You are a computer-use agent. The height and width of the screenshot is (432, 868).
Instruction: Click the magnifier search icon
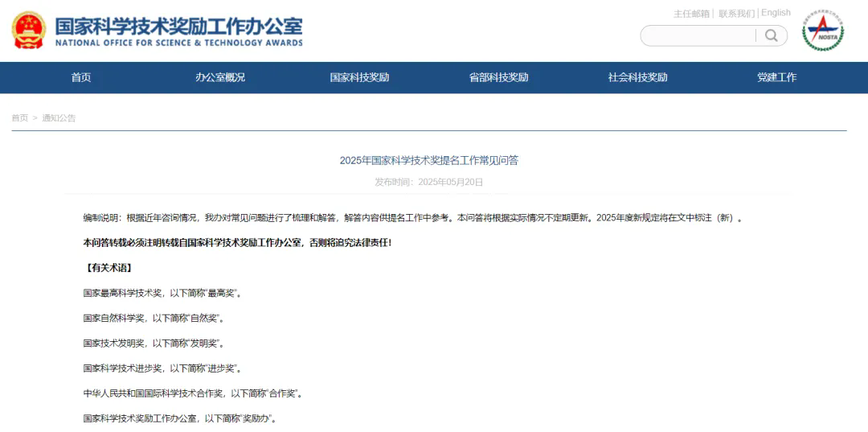click(771, 35)
